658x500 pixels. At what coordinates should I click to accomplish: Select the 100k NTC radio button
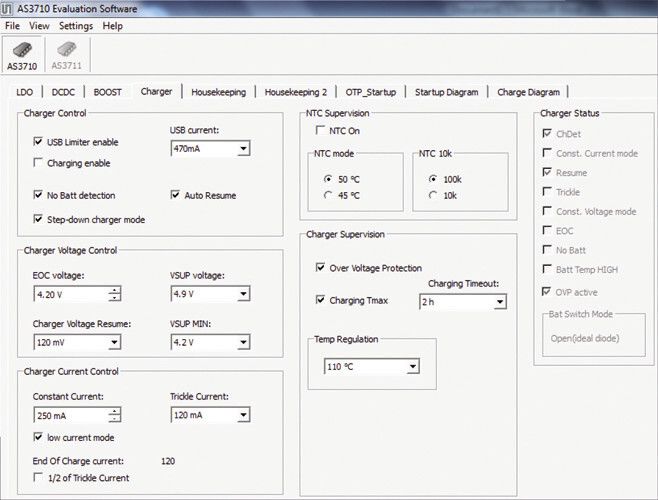433,179
